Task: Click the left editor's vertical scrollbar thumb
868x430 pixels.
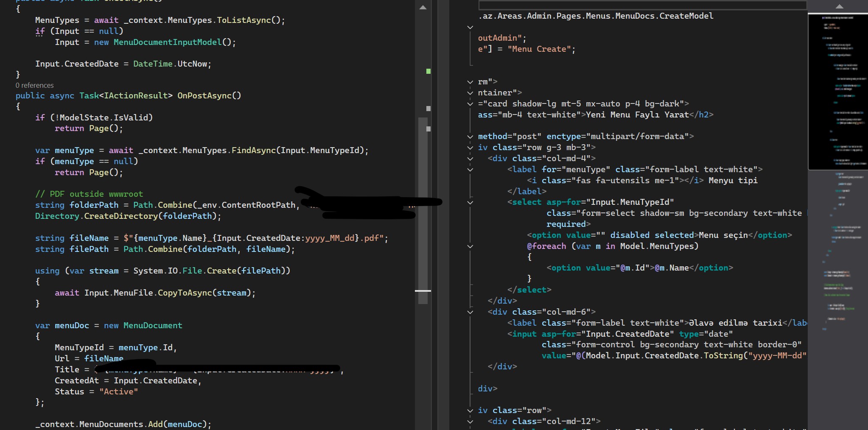Action: click(423, 212)
